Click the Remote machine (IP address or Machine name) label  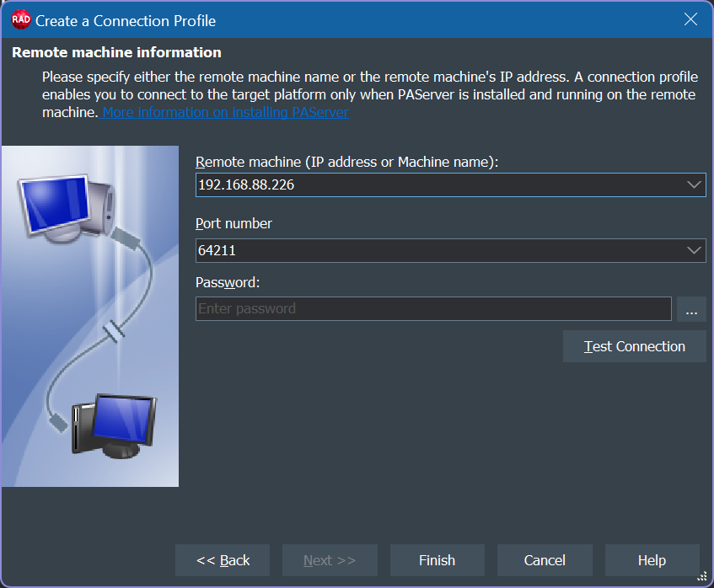coord(347,162)
